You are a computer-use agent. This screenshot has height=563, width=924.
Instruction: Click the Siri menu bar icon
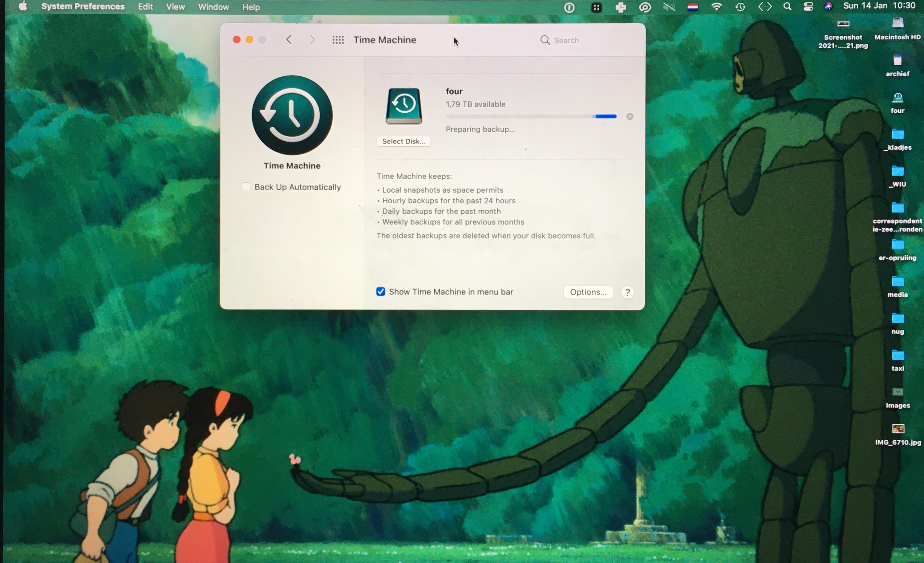[829, 7]
